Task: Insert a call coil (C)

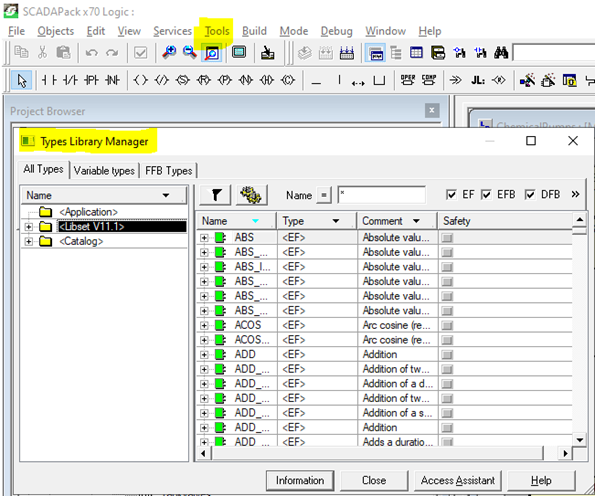Action: (x=288, y=80)
